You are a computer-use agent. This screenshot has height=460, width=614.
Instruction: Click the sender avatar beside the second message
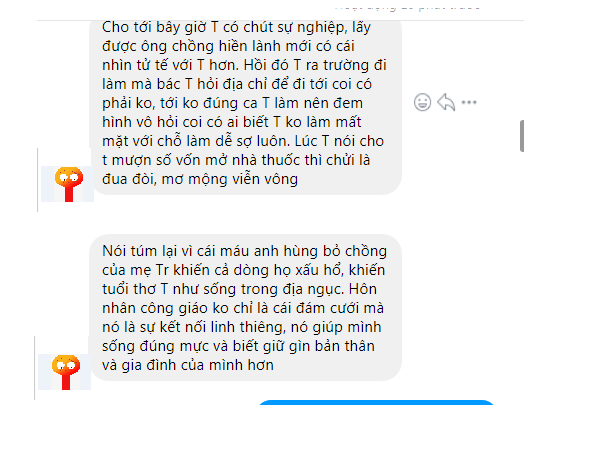tap(65, 372)
